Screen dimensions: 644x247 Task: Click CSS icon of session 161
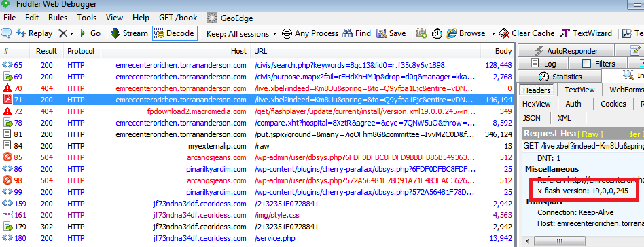coord(7,214)
